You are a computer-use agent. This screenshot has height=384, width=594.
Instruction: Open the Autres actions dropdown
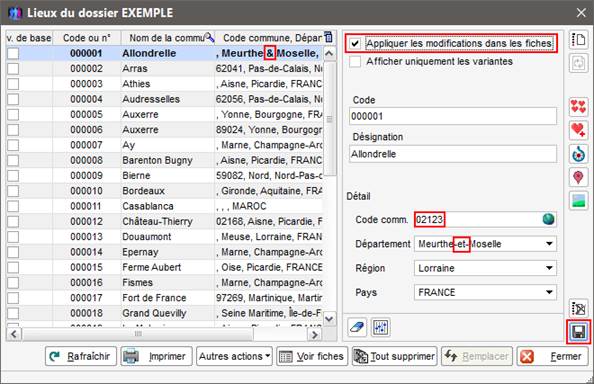tap(234, 356)
